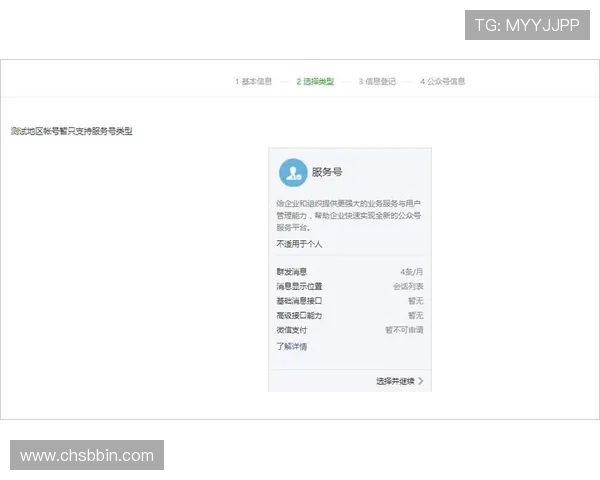
Task: Click the 4条/月 value
Action: 412,272
